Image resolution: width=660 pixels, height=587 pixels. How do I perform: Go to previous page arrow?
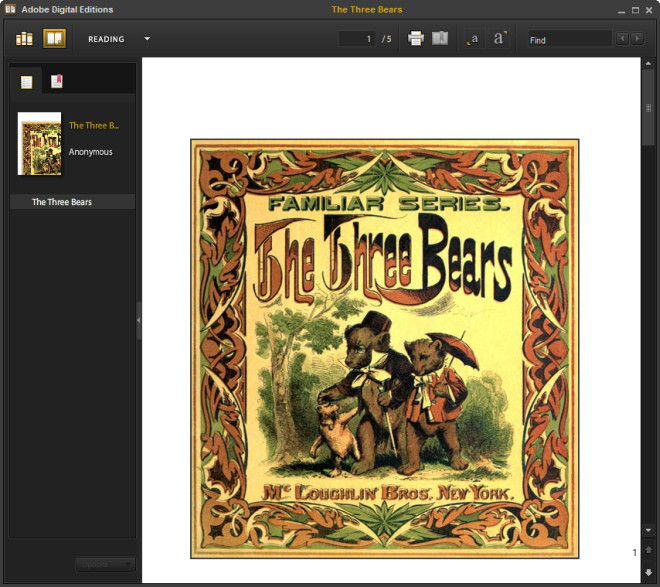(x=648, y=550)
